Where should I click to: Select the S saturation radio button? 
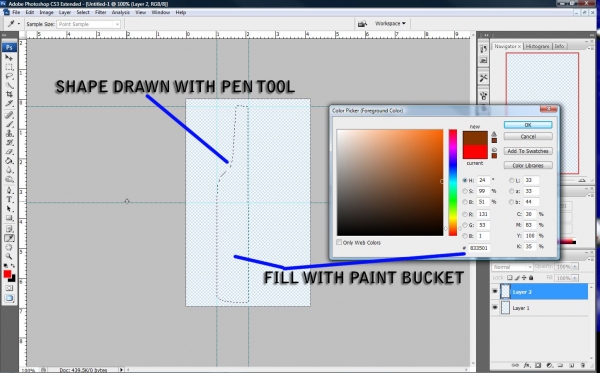click(465, 191)
